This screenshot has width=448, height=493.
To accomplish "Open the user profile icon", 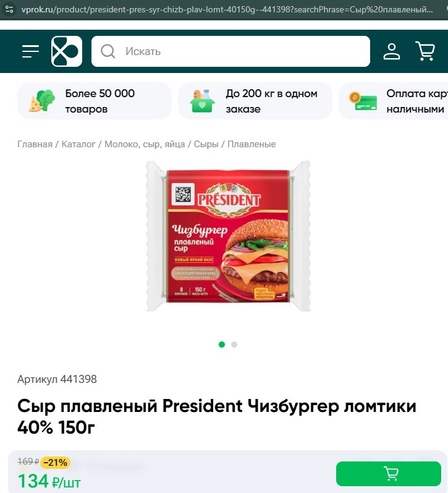I will point(391,51).
